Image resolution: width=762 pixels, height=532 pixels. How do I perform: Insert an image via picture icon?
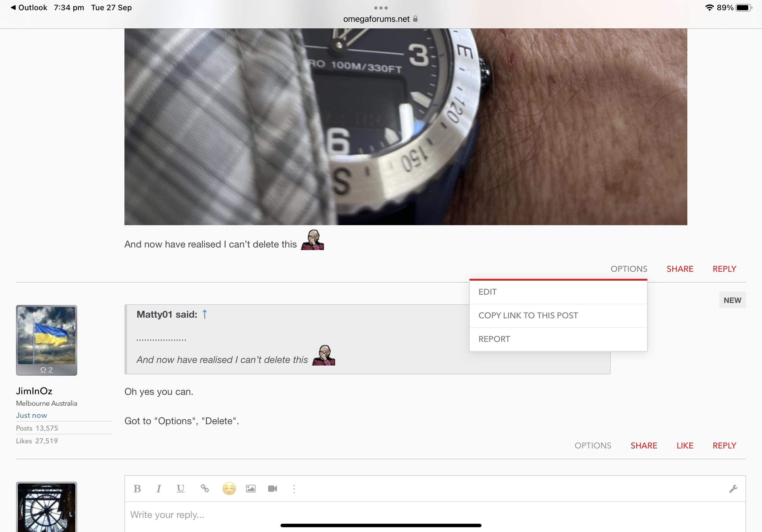pos(250,489)
